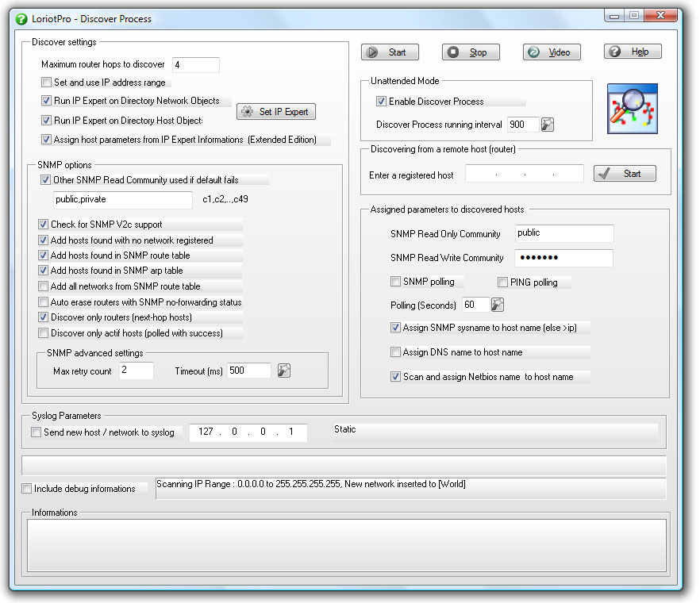Enable SNMP polling
Screen dimensions: 700x603
[395, 282]
